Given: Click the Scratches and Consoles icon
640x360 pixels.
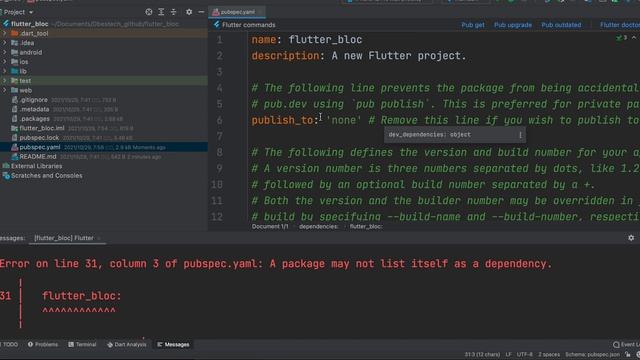Looking at the screenshot, I should click(x=6, y=176).
